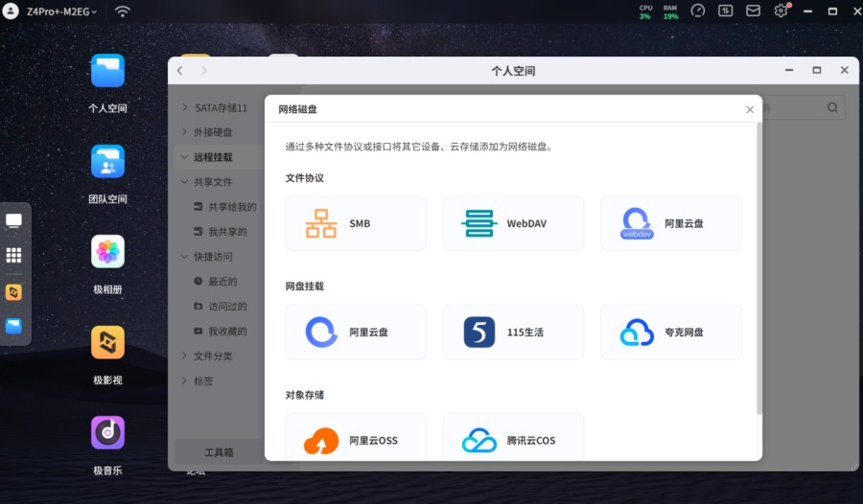The width and height of the screenshot is (863, 504).
Task: Open 我收藏的 list
Action: (221, 331)
